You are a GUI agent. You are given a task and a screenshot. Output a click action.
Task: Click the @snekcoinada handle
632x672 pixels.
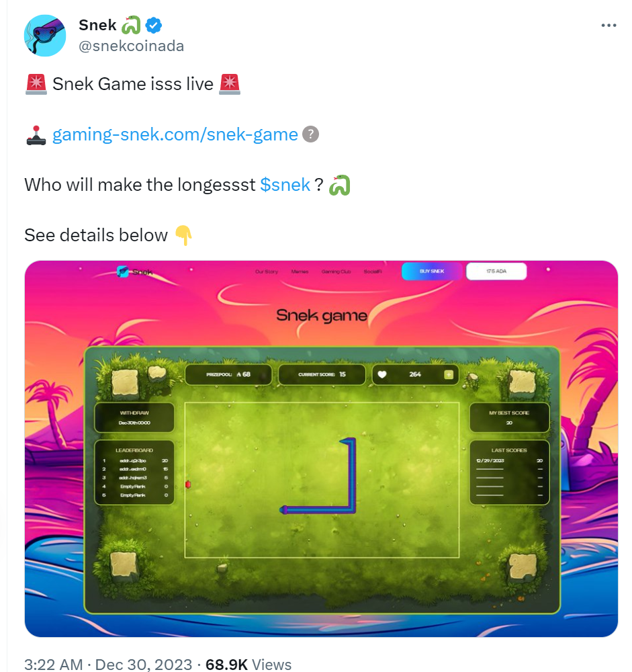[131, 46]
